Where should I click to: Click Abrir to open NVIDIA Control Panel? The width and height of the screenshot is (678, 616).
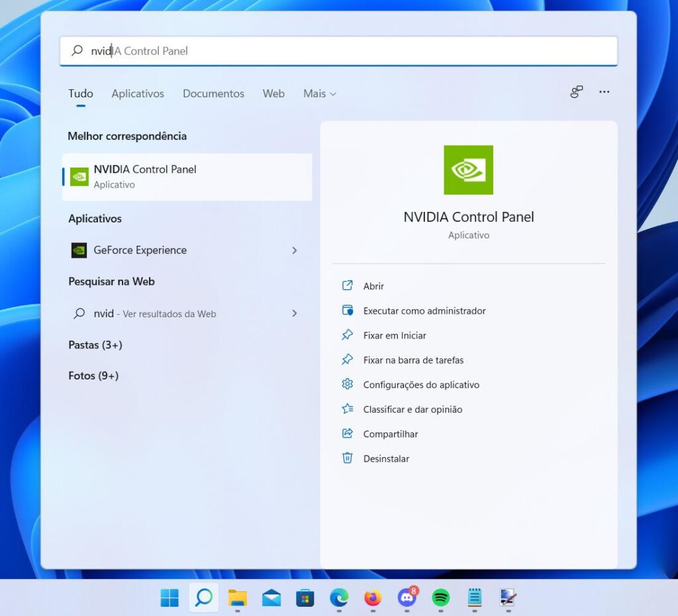tap(373, 286)
